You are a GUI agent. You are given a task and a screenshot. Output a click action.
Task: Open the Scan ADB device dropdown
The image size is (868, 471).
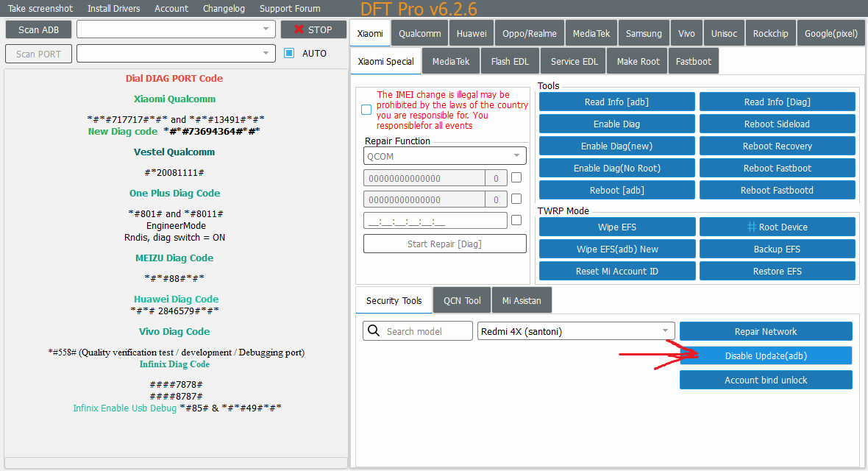pos(176,29)
